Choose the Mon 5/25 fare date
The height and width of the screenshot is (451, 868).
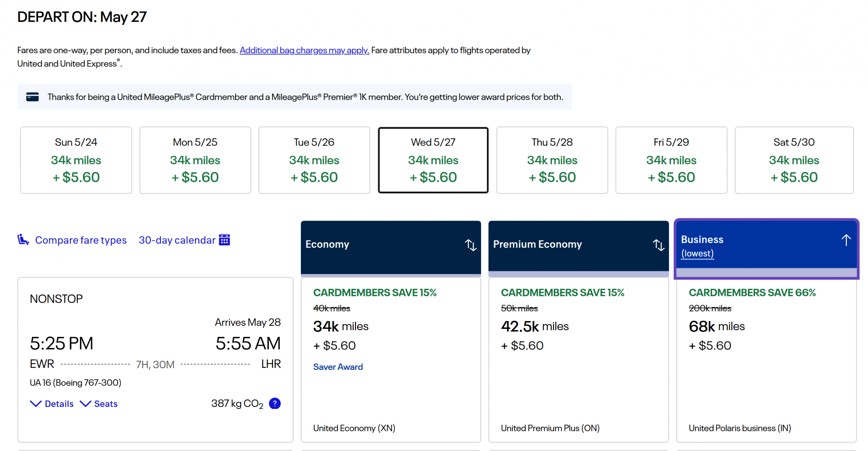pos(195,160)
